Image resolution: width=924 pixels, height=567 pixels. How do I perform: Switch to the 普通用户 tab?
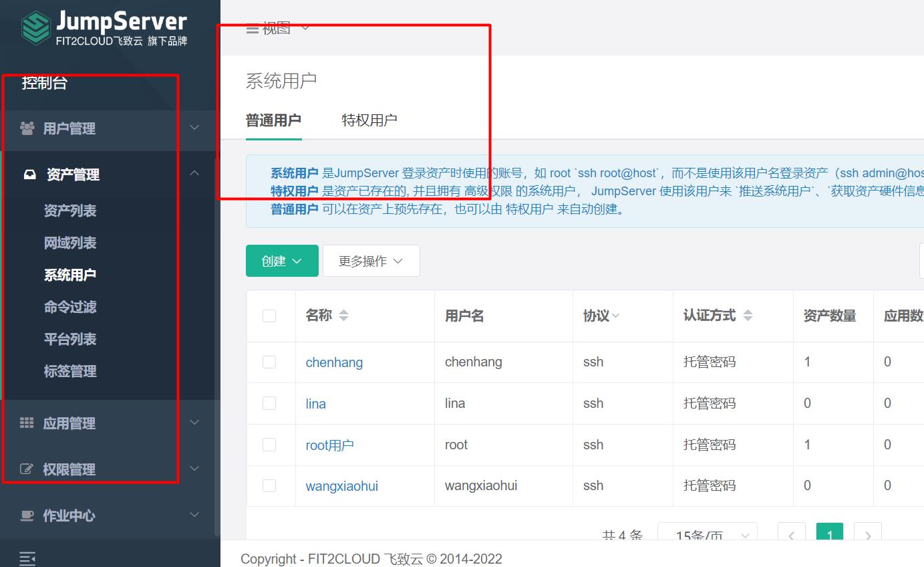coord(273,120)
